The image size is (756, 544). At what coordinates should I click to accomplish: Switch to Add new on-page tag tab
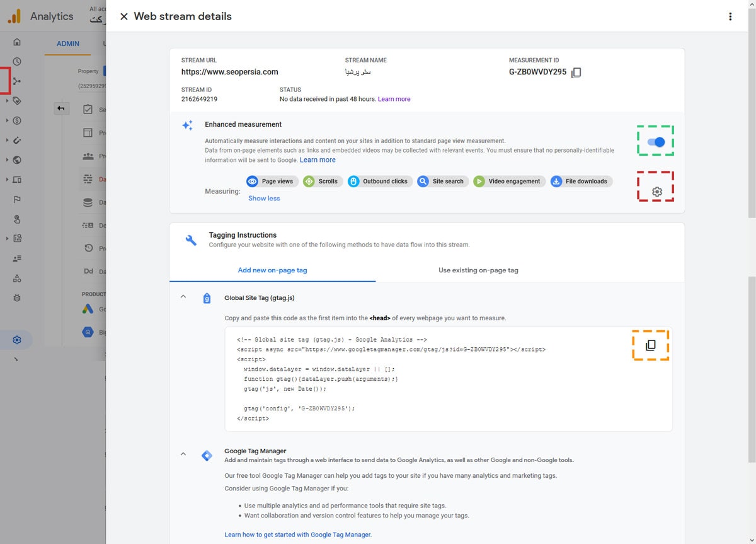pos(272,270)
